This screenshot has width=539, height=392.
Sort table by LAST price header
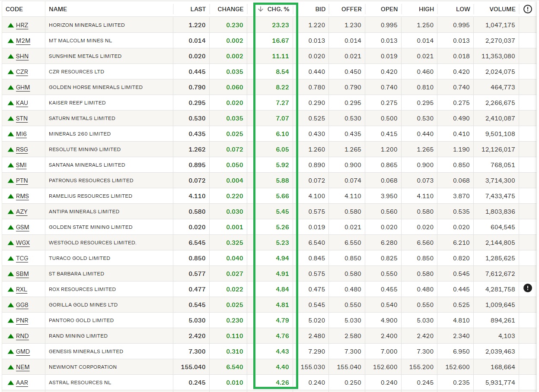[x=198, y=9]
